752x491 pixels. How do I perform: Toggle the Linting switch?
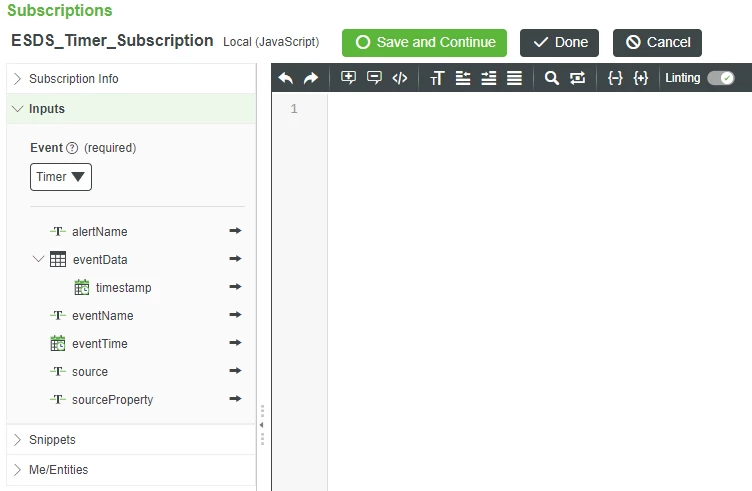[x=721, y=78]
